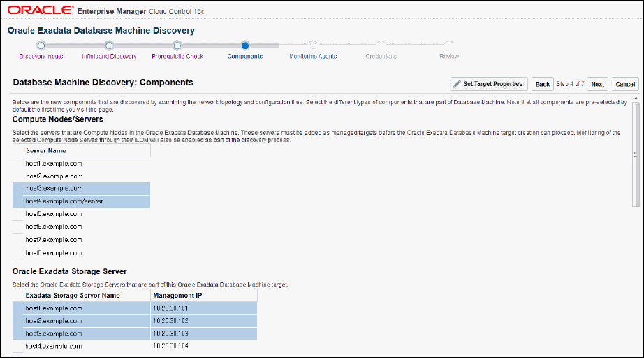Image resolution: width=644 pixels, height=358 pixels.
Task: Select compute node host6.example.com
Action: (x=81, y=227)
